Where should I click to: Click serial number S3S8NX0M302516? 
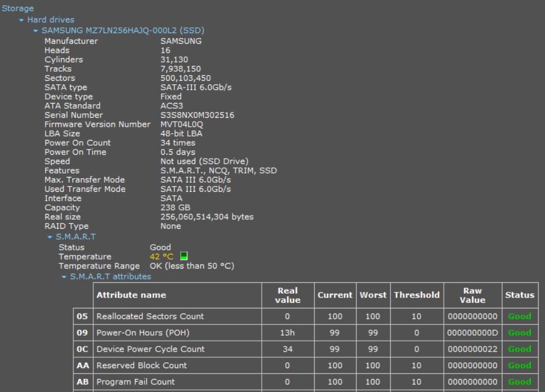click(x=197, y=115)
